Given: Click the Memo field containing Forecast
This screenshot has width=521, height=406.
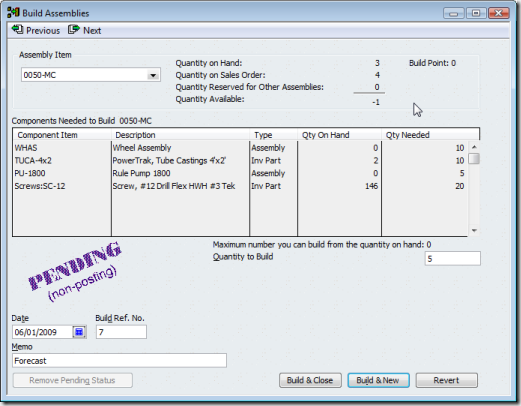Looking at the screenshot, I should (119, 361).
